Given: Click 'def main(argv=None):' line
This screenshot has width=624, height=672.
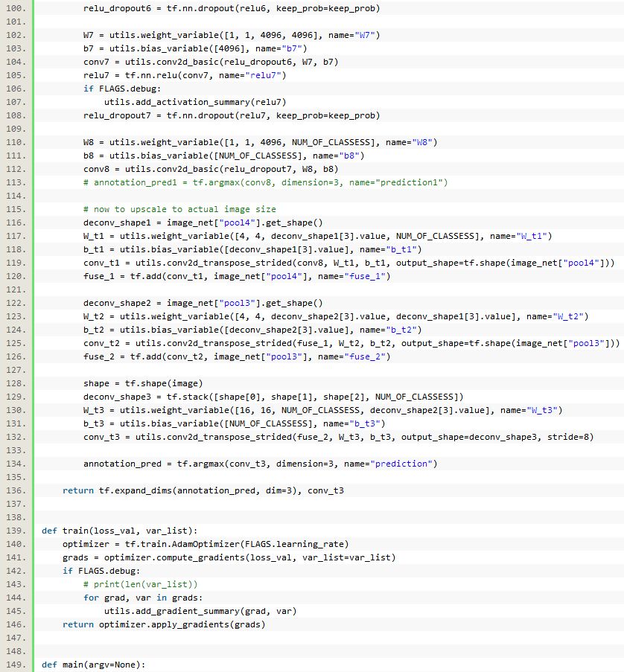Looking at the screenshot, I should click(94, 665).
